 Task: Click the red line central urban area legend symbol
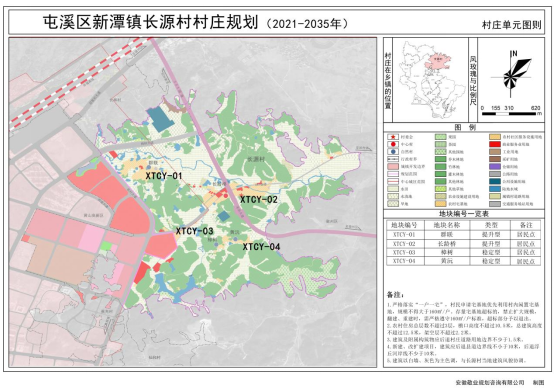(x=393, y=182)
